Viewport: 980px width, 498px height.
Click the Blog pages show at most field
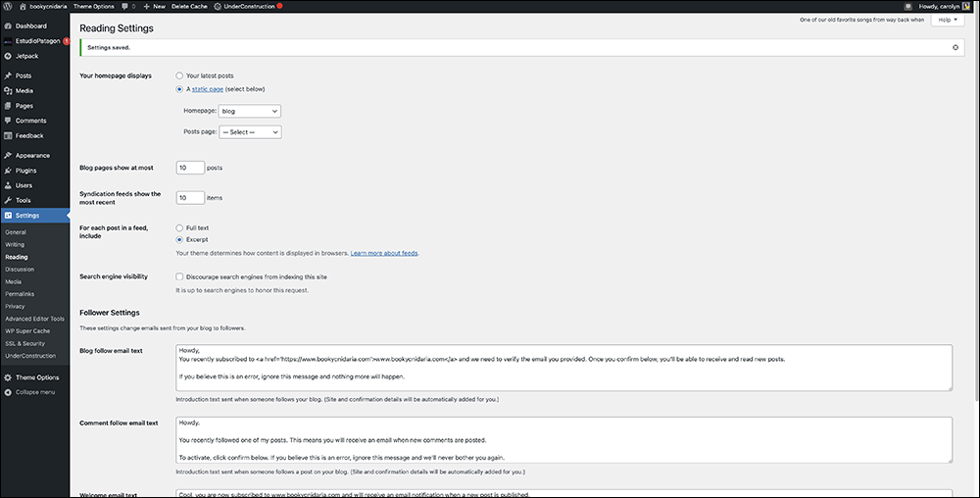[x=189, y=168]
